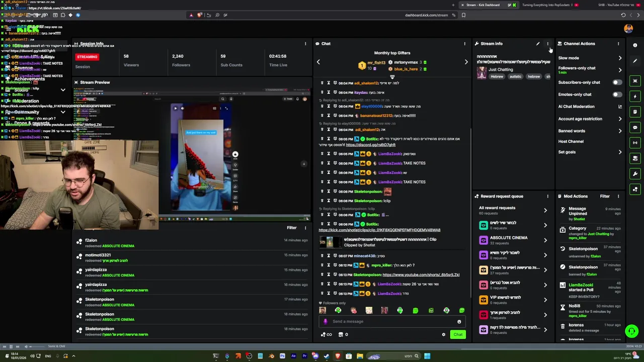Open File Explorer from taskbar
Image resolution: width=644 pixels, height=362 pixels.
pyautogui.click(x=360, y=356)
